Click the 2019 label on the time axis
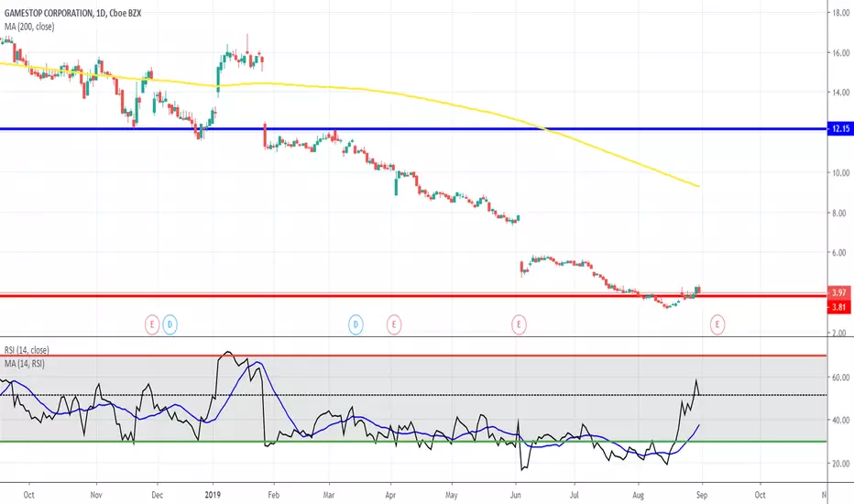 213,495
